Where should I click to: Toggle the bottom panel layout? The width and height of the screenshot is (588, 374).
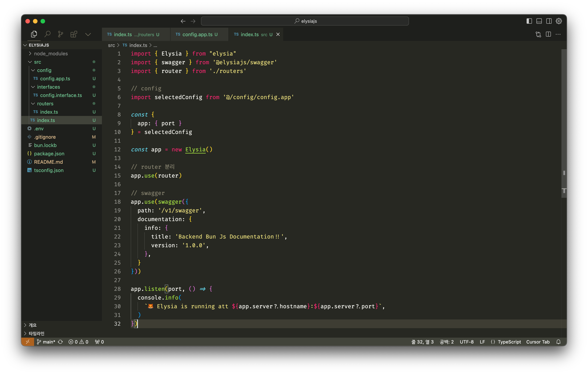(x=539, y=21)
